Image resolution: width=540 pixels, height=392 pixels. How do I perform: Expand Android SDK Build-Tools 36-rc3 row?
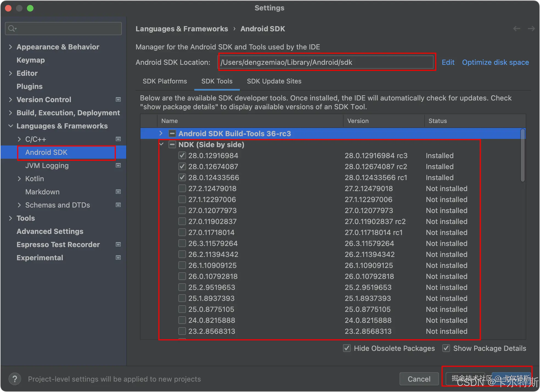[161, 133]
